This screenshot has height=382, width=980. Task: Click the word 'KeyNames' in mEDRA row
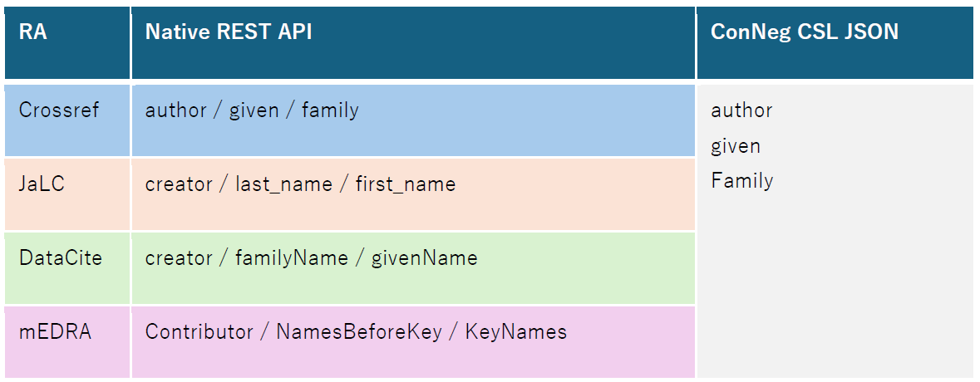[x=515, y=332]
